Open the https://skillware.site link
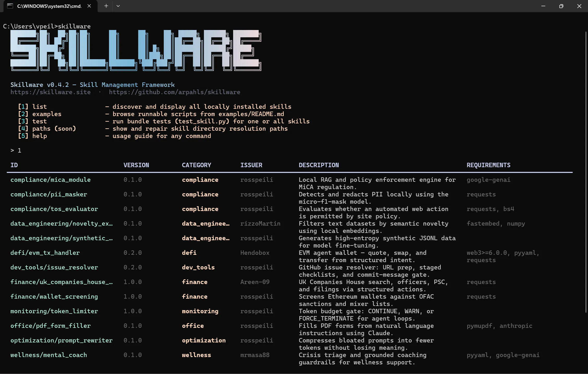588x374 pixels. pos(51,92)
